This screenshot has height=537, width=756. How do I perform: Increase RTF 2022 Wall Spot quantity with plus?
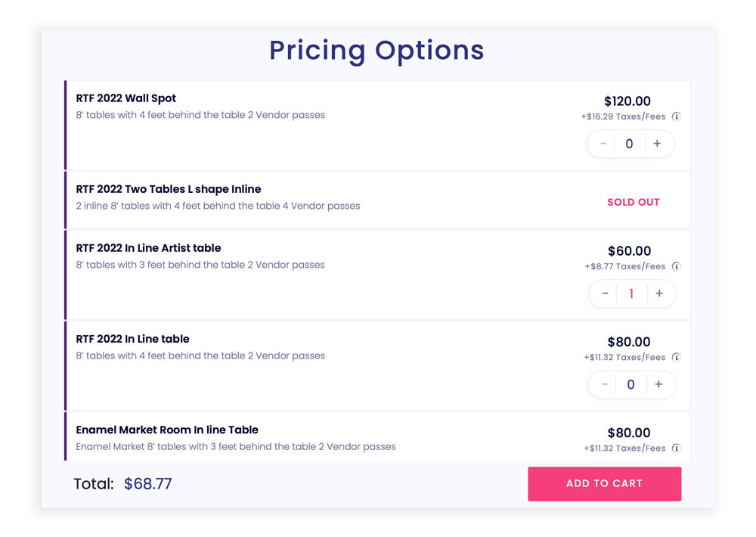pos(657,144)
